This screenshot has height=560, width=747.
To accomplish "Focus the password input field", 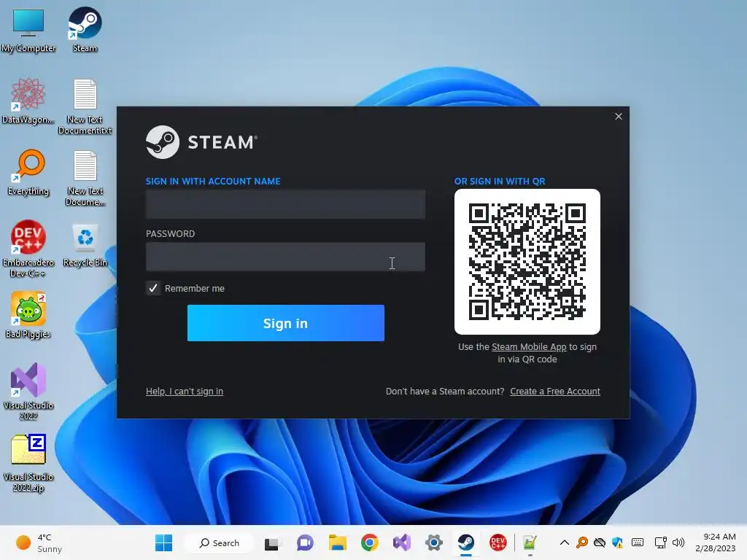I will tap(285, 257).
